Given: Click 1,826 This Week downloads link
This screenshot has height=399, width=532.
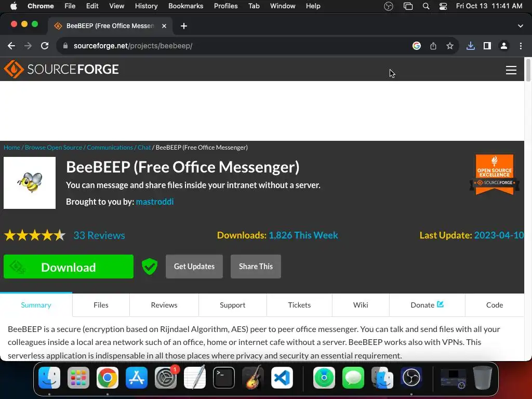Looking at the screenshot, I should pyautogui.click(x=303, y=235).
